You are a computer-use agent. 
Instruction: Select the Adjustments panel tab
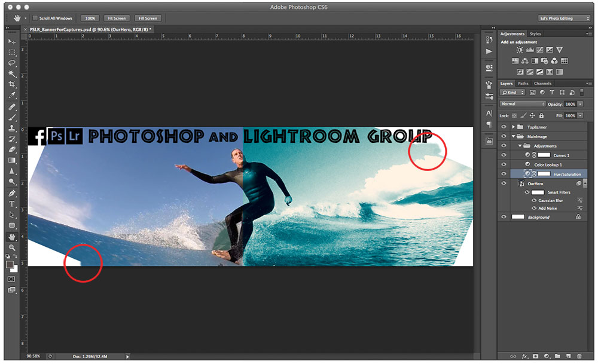click(x=512, y=34)
